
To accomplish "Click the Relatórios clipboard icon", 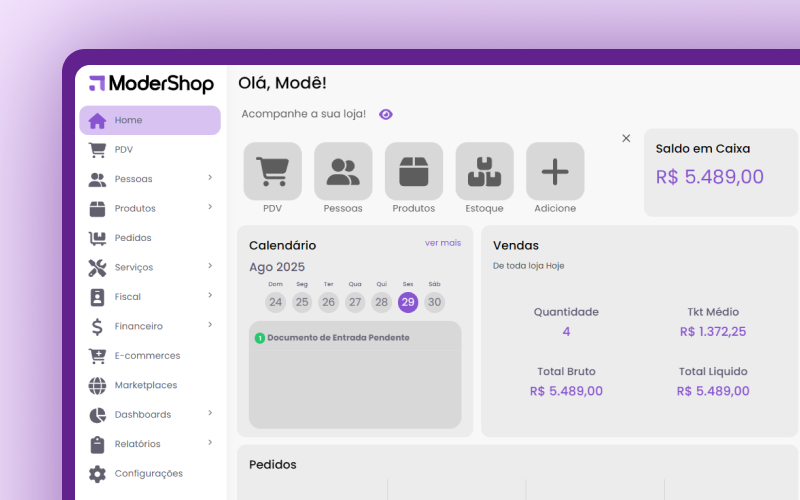I will pyautogui.click(x=97, y=444).
